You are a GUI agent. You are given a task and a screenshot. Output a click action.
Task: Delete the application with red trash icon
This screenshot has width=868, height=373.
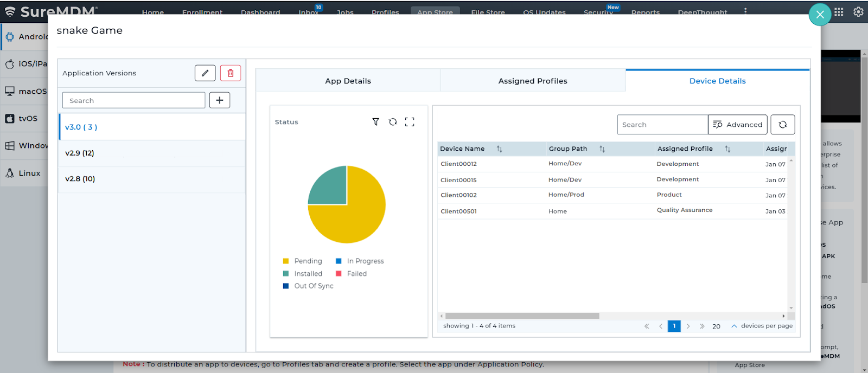(231, 73)
